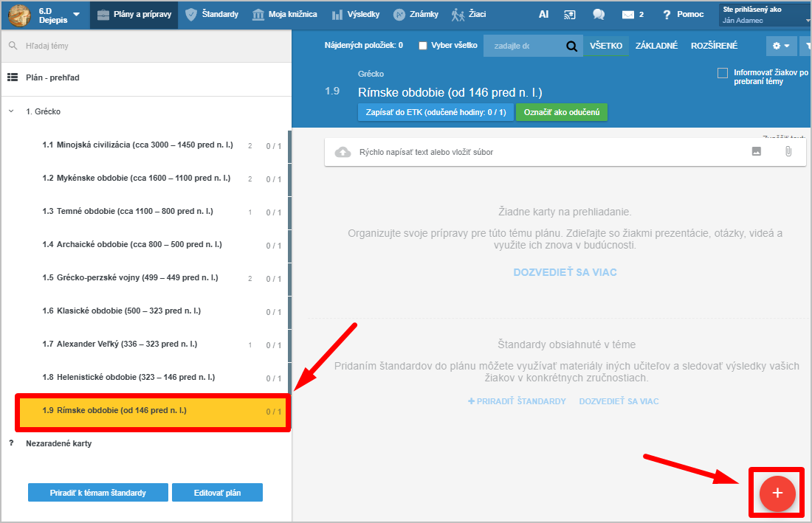Viewport: 812px width, 523px height.
Task: Collapse the '1. Grécko' section
Action: [x=11, y=111]
